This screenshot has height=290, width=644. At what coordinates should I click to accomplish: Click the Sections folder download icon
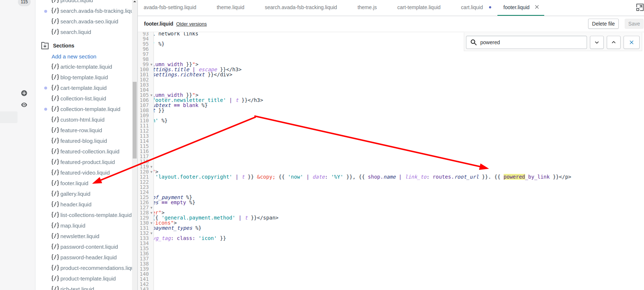coord(45,46)
